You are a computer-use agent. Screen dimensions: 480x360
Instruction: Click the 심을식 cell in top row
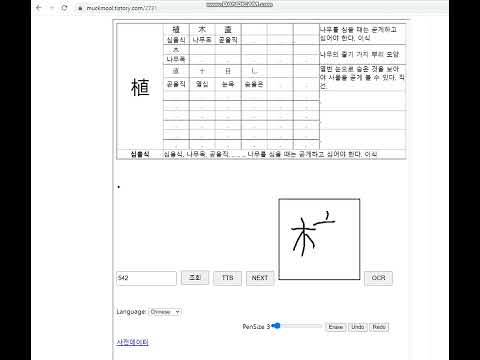(x=176, y=40)
